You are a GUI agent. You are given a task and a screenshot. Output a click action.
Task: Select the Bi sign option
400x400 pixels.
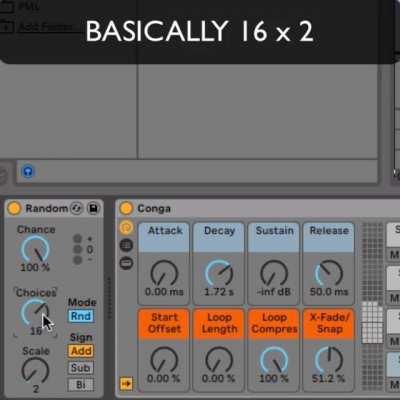(x=81, y=385)
